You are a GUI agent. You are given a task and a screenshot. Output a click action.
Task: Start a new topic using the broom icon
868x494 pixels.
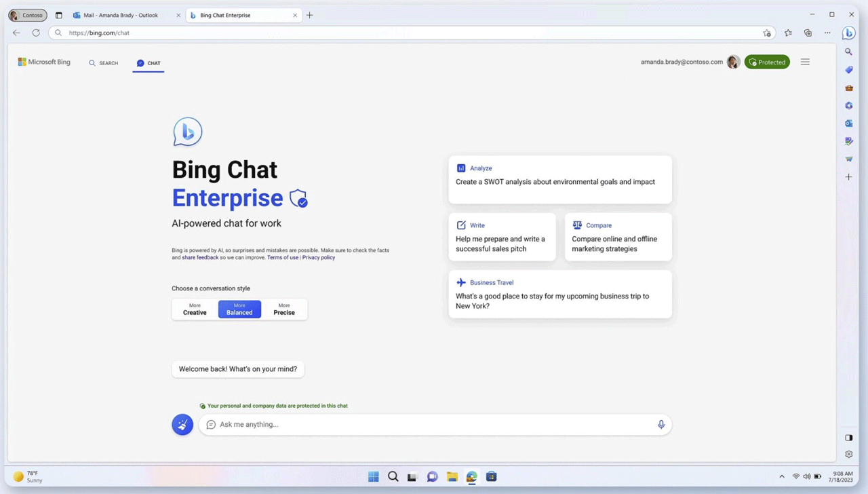182,424
